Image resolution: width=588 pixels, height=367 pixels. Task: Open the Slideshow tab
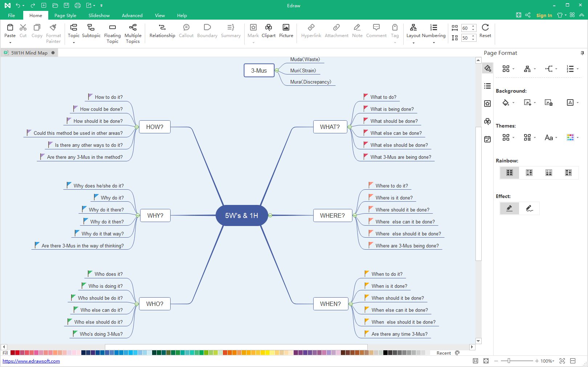pos(99,16)
